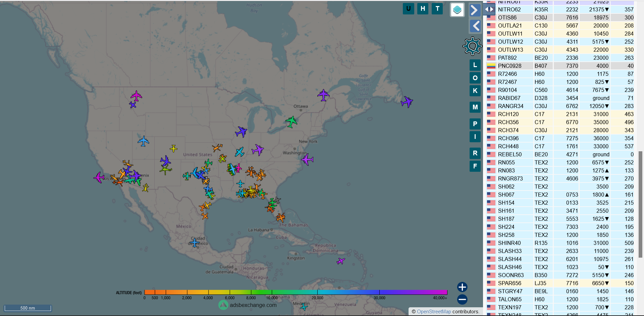Click the altitude color legend bar

point(296,292)
